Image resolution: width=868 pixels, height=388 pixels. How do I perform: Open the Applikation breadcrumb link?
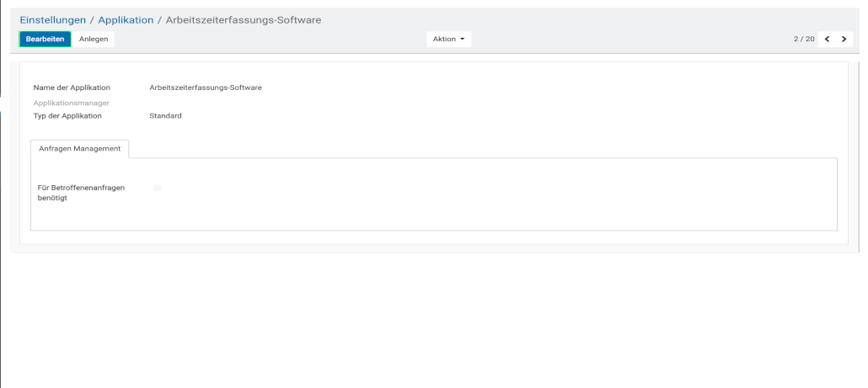click(126, 19)
